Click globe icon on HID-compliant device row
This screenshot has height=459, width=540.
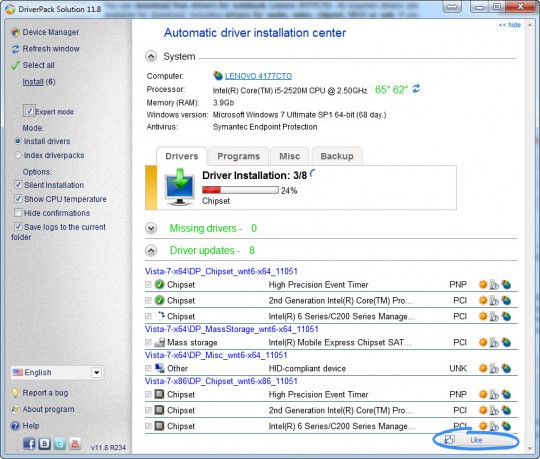tap(506, 368)
